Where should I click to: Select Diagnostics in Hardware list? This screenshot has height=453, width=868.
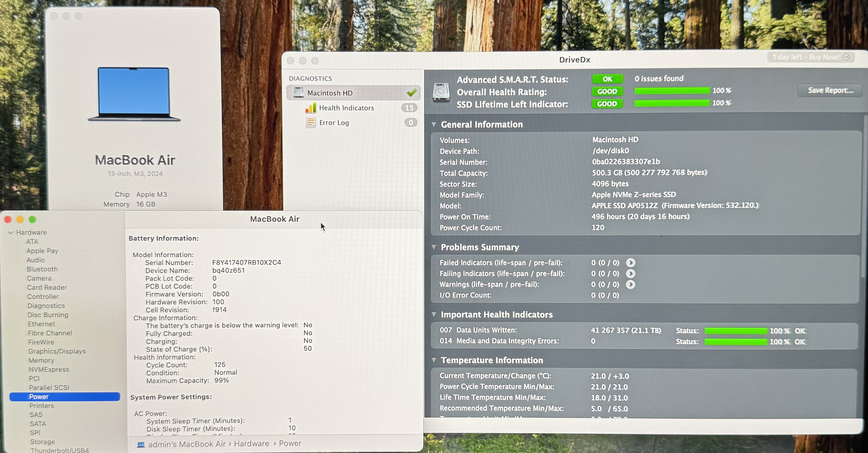tap(46, 305)
